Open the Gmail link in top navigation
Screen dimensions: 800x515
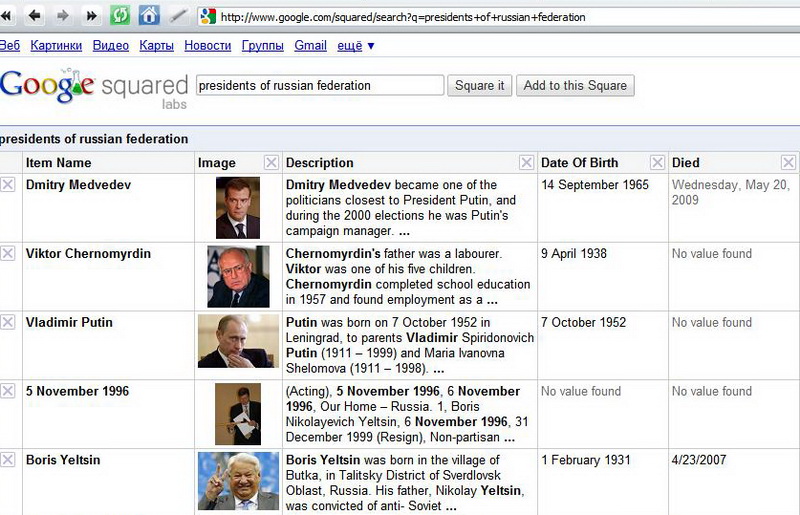pos(310,46)
